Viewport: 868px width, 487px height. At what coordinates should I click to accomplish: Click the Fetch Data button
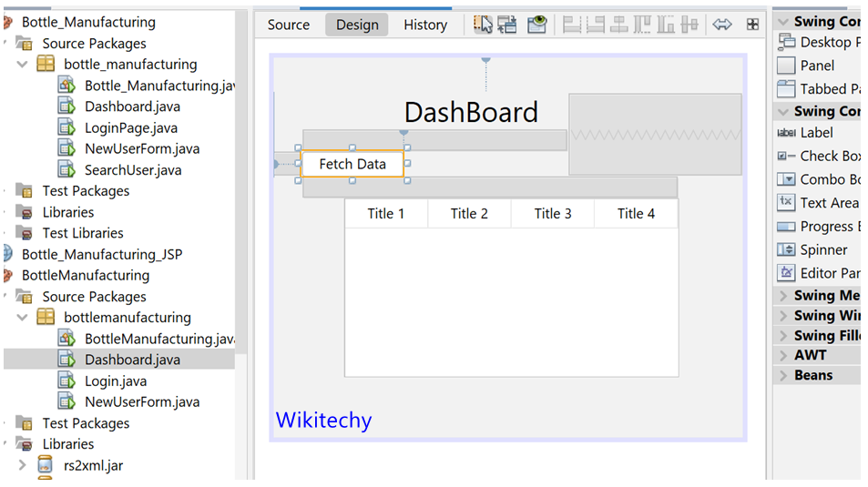[352, 164]
